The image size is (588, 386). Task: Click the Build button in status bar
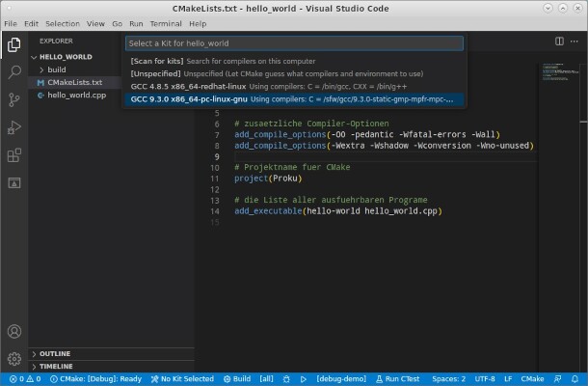pos(237,379)
